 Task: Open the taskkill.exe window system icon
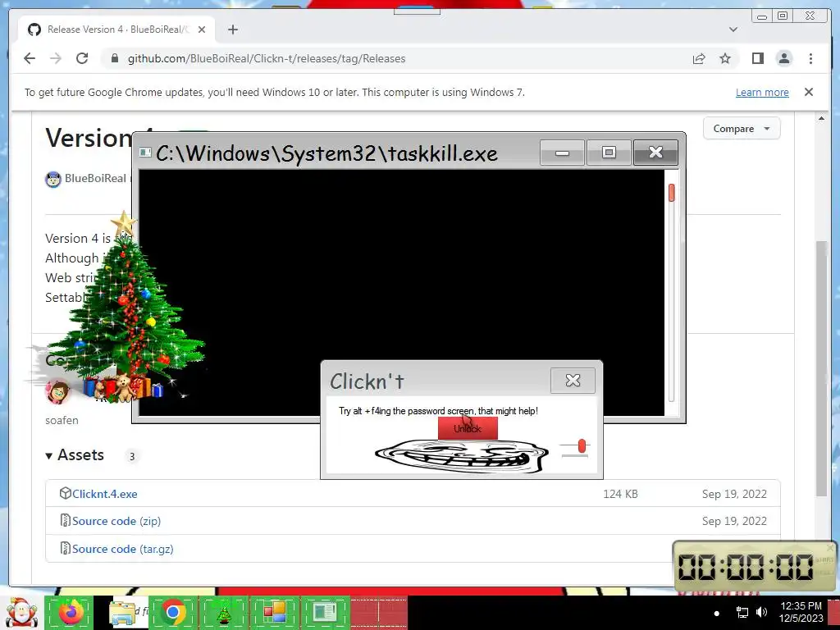144,153
